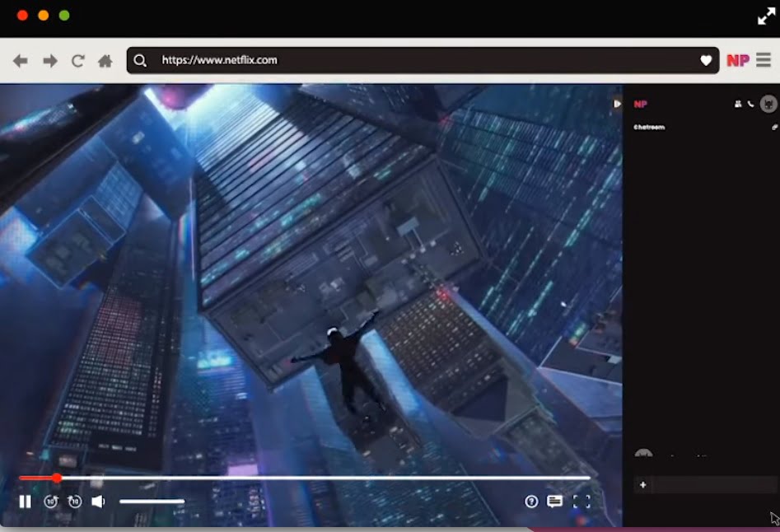Go back with the browser back arrow
This screenshot has height=532, width=780.
20,61
